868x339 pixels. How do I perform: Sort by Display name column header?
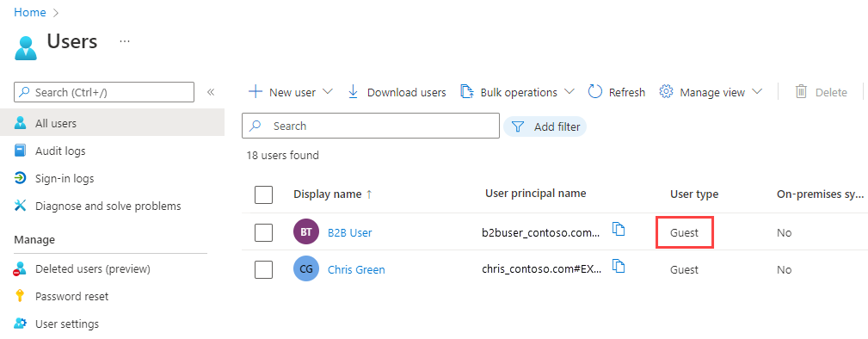click(x=327, y=194)
